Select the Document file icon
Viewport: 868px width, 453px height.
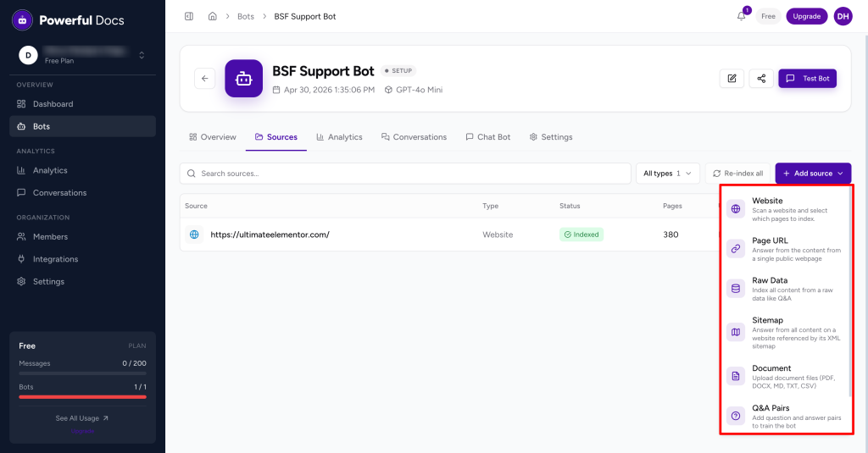(x=736, y=376)
